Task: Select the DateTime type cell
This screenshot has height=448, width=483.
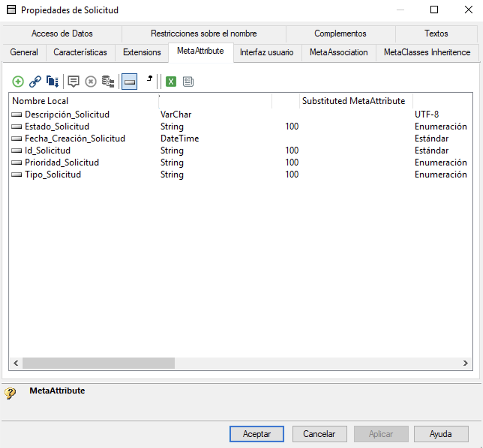Action: (x=180, y=138)
